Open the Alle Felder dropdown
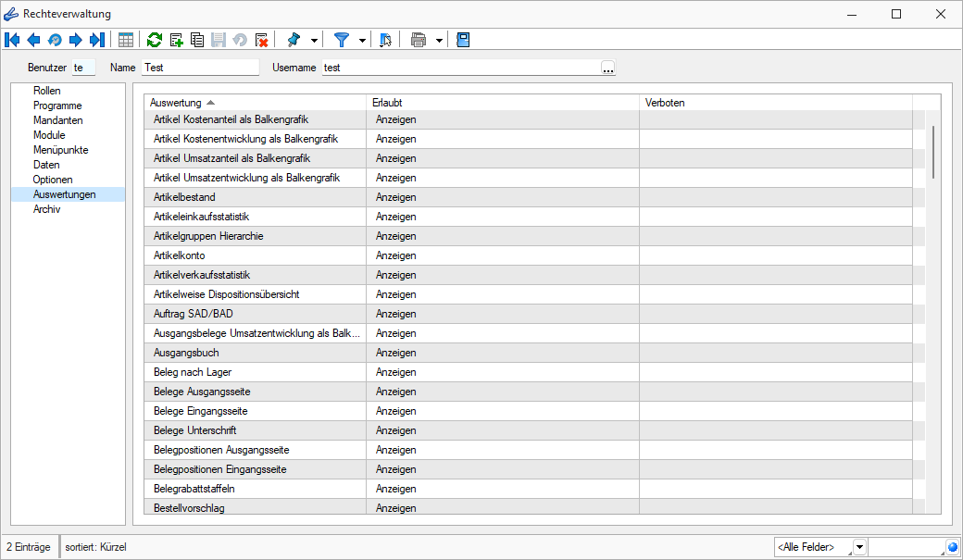 (x=859, y=547)
